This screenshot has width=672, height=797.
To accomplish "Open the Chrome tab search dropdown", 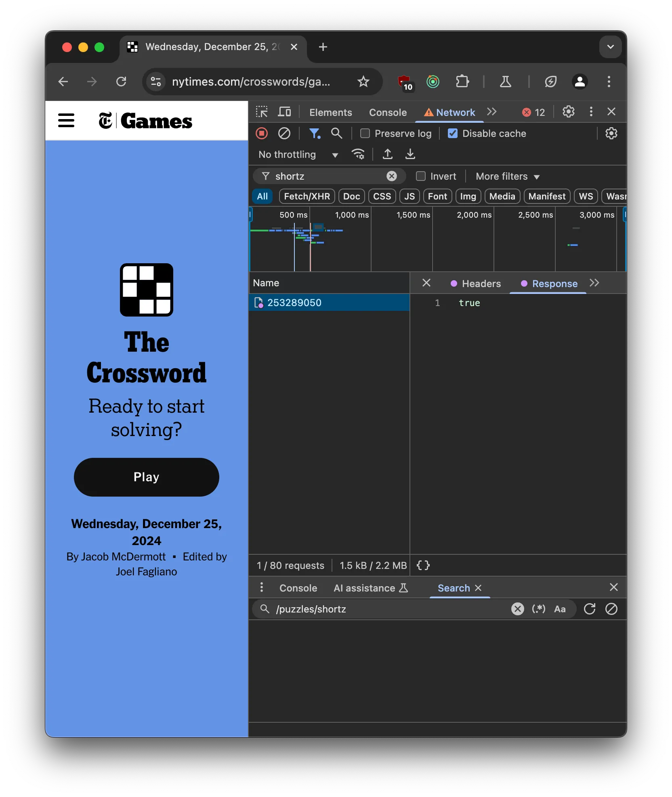I will coord(611,47).
